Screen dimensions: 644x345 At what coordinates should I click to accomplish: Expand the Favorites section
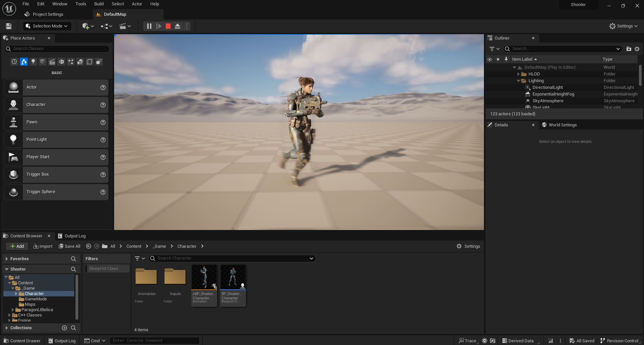[7, 259]
